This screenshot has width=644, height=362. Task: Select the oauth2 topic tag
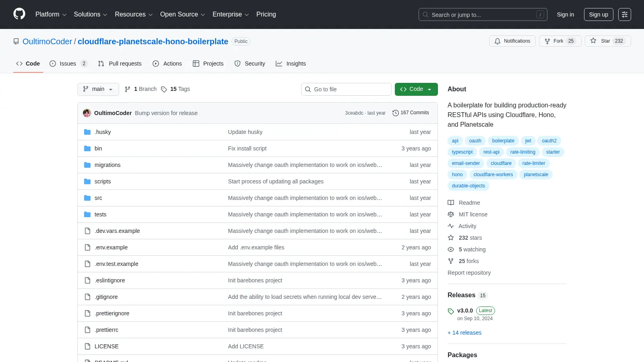tap(549, 141)
